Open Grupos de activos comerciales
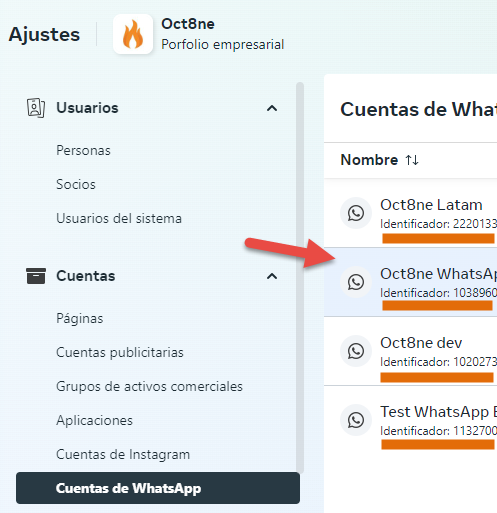Screen dimensions: 497x513 point(149,387)
